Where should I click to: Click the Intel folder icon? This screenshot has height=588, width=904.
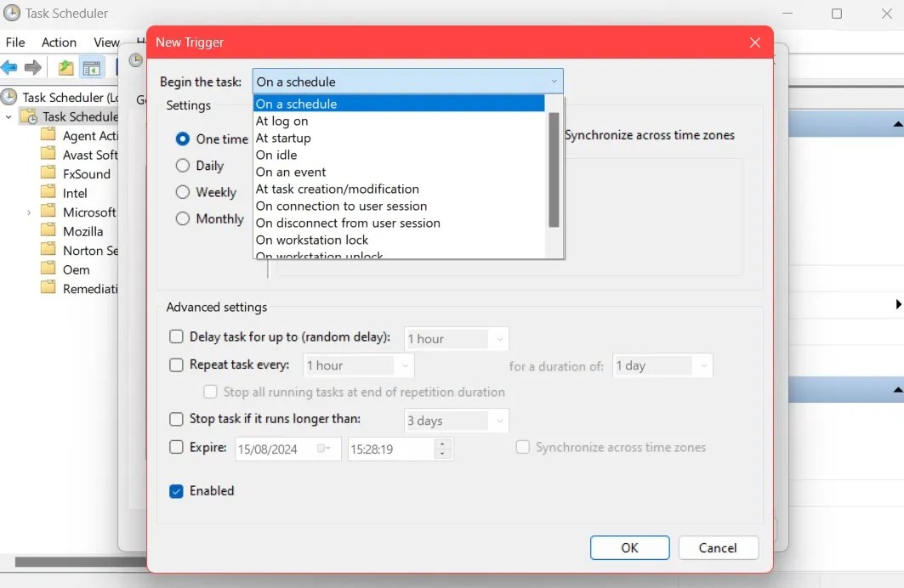(47, 192)
